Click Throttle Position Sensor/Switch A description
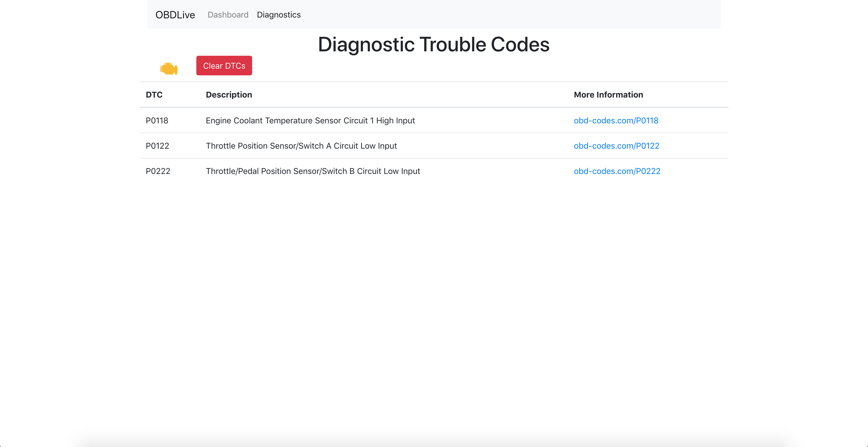The height and width of the screenshot is (447, 868). click(x=301, y=146)
